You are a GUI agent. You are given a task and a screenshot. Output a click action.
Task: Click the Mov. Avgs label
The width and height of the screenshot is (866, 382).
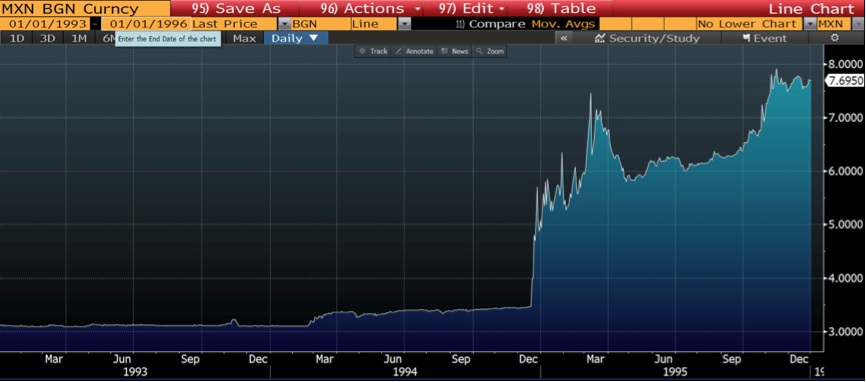[563, 24]
